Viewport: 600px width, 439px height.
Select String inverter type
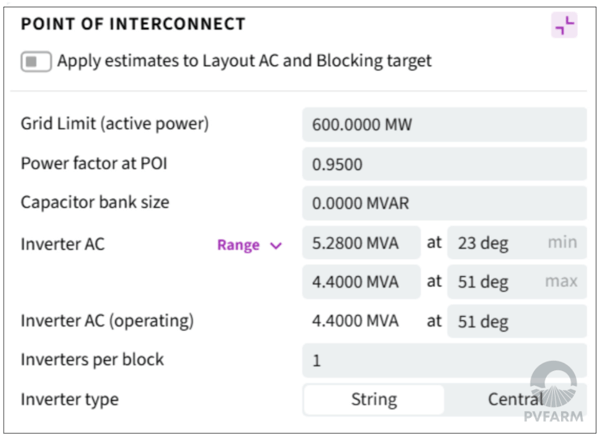point(374,400)
